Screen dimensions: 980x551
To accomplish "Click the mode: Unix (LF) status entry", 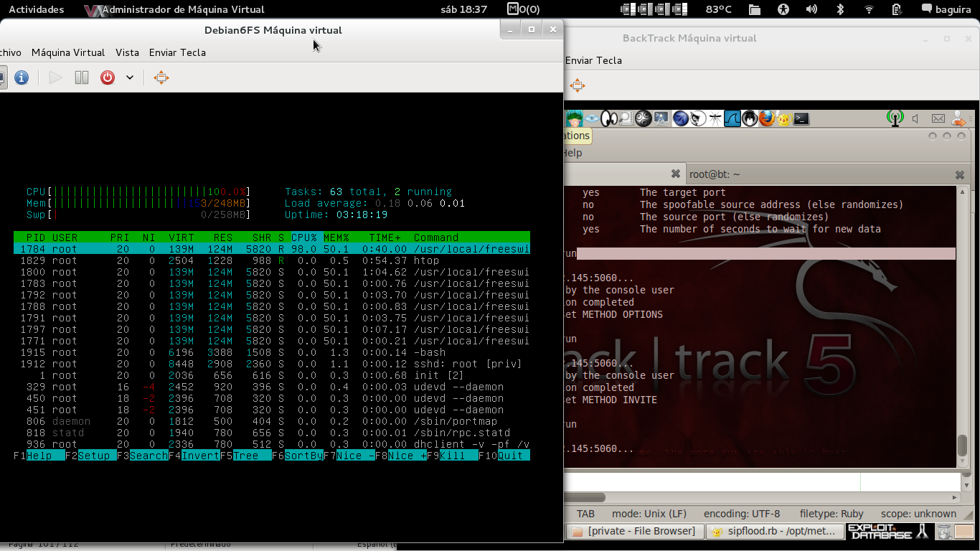I will (649, 514).
